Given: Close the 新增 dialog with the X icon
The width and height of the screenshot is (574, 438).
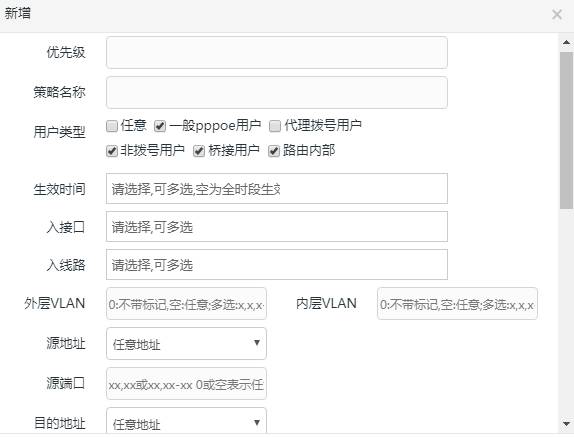Looking at the screenshot, I should click(x=557, y=15).
